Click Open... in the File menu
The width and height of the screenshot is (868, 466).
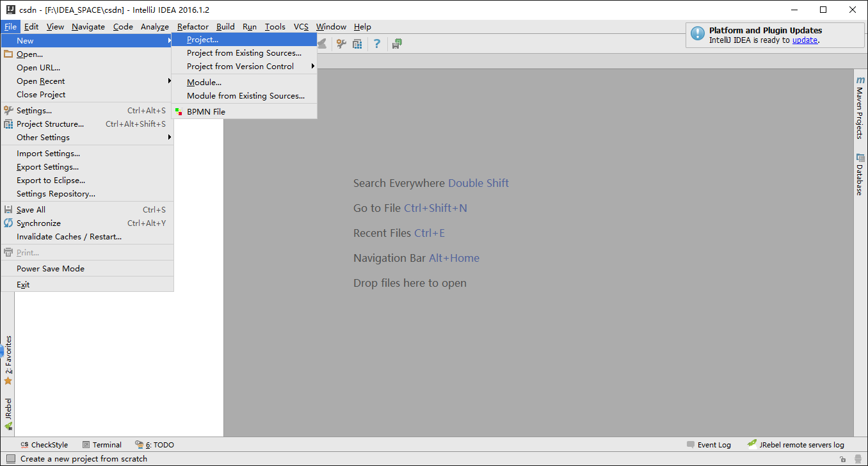pos(87,54)
